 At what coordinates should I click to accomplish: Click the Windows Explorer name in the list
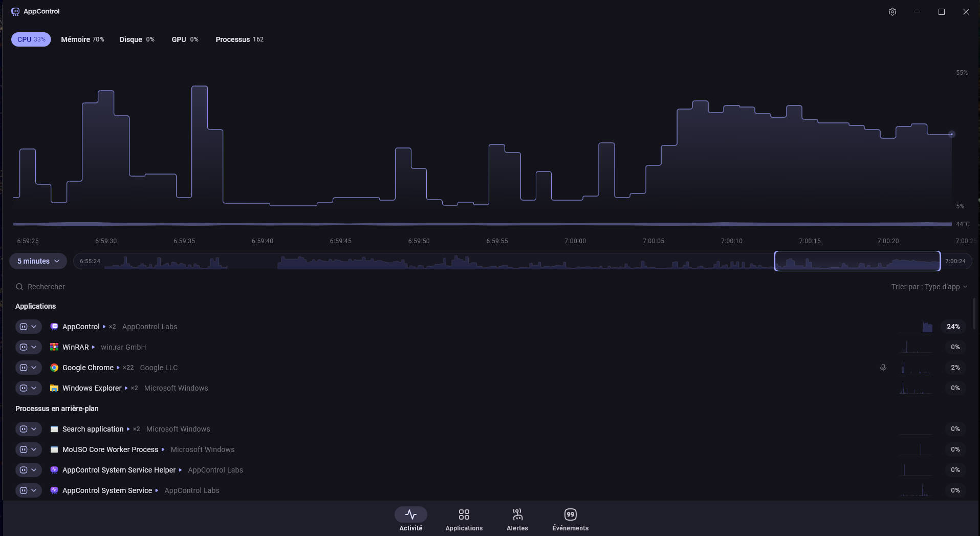click(92, 388)
